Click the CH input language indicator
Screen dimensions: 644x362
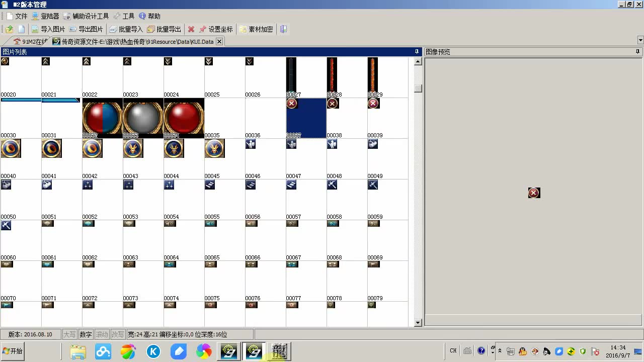[453, 351]
